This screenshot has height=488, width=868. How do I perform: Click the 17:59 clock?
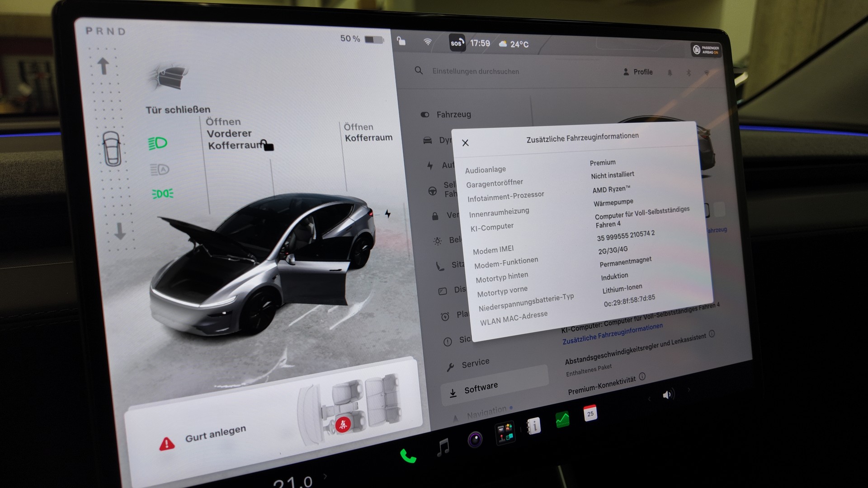(480, 43)
